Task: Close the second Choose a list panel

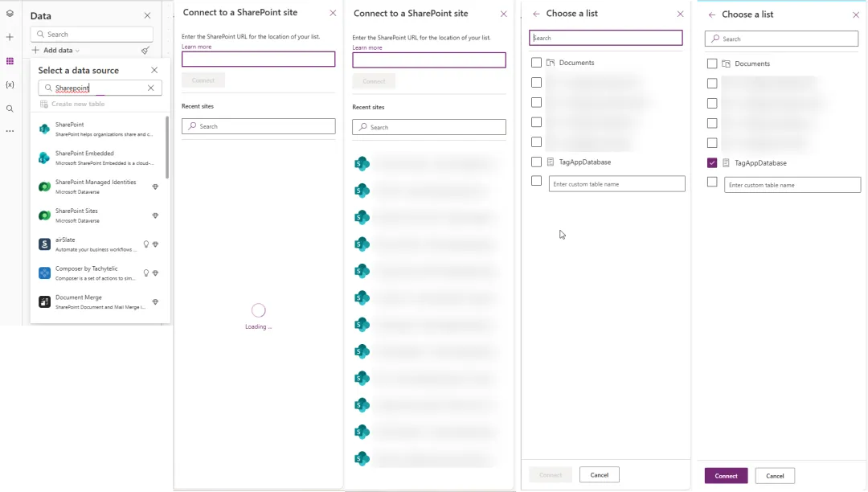Action: [x=856, y=15]
